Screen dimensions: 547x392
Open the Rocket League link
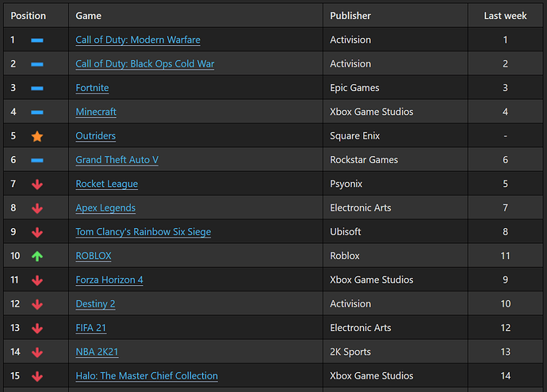coord(107,184)
